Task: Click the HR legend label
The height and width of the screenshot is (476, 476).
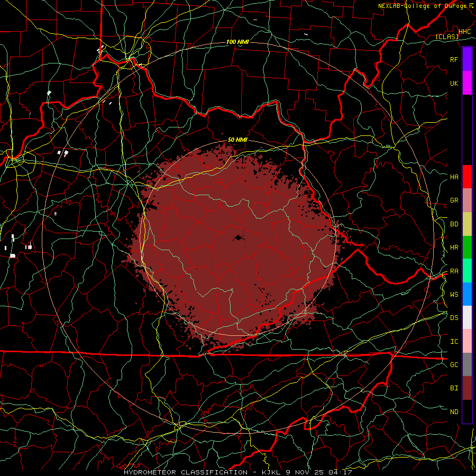Action: pos(454,248)
